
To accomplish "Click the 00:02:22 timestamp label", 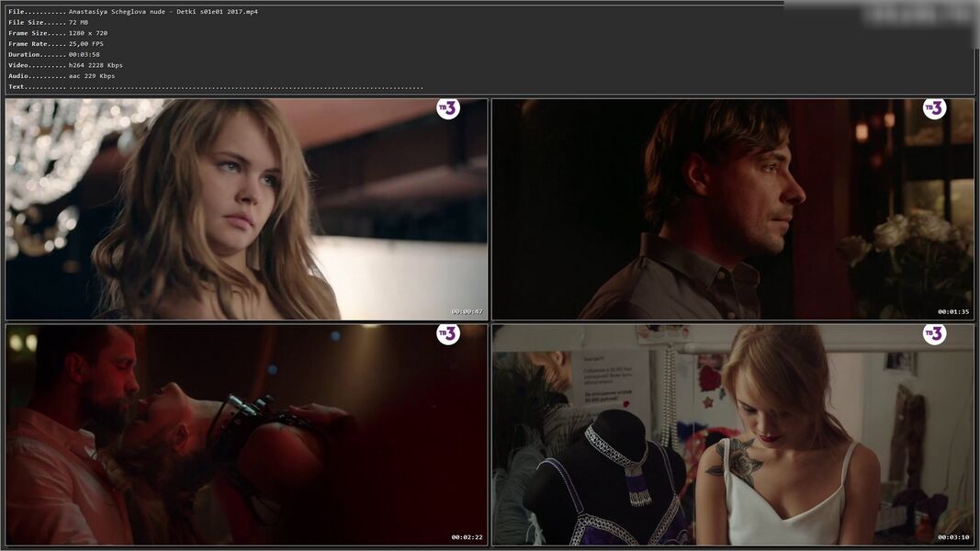I will 467,537.
